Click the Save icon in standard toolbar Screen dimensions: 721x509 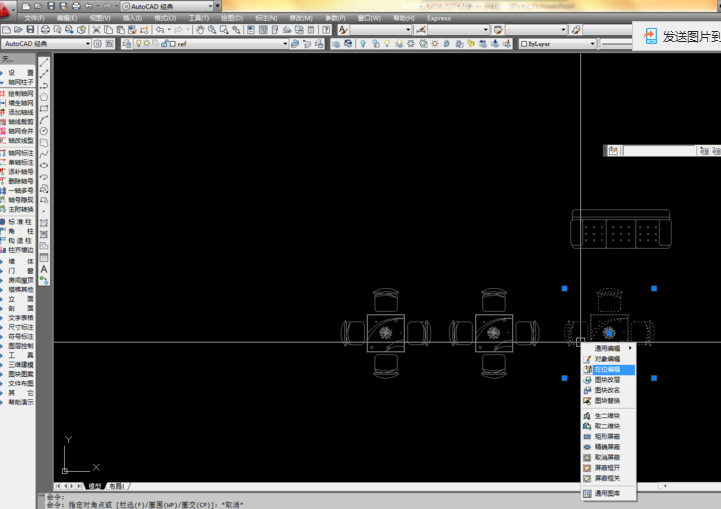coord(31,30)
